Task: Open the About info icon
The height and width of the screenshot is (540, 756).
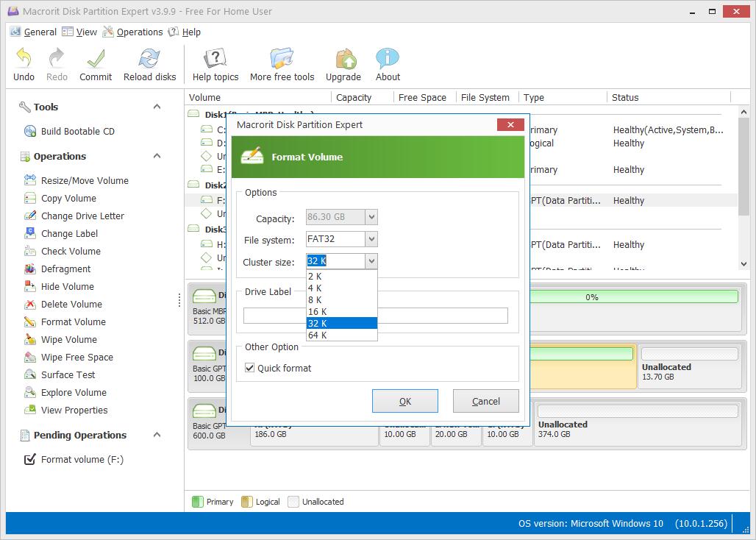Action: point(388,59)
